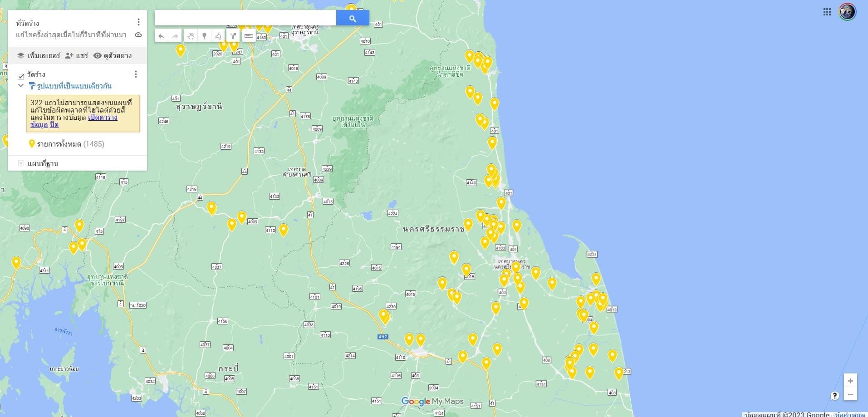Select the hand pan tool
The height and width of the screenshot is (417, 868).
coord(191,36)
